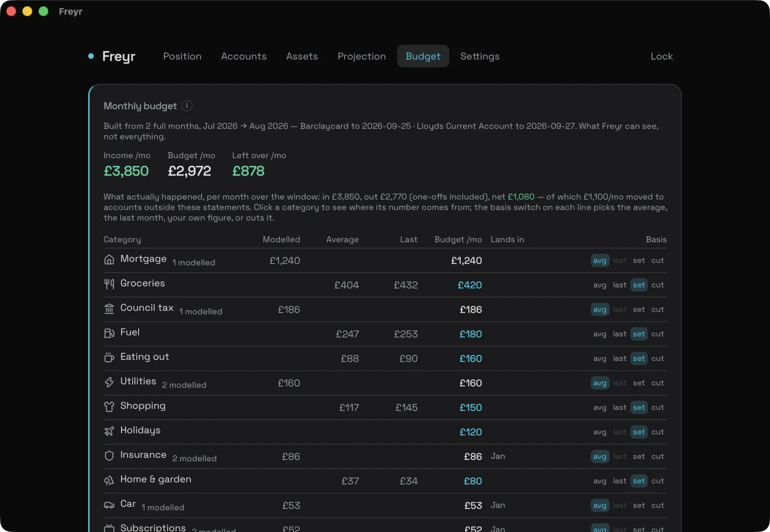
Task: Set Home & garden basis to last
Action: (x=620, y=481)
